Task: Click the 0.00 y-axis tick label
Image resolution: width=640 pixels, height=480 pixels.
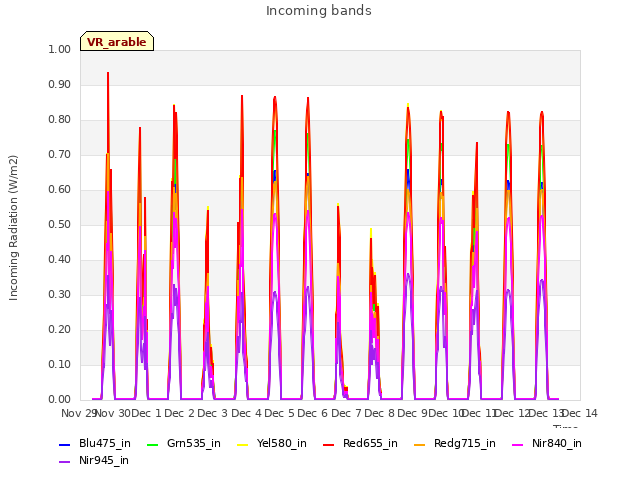Action: coord(60,400)
